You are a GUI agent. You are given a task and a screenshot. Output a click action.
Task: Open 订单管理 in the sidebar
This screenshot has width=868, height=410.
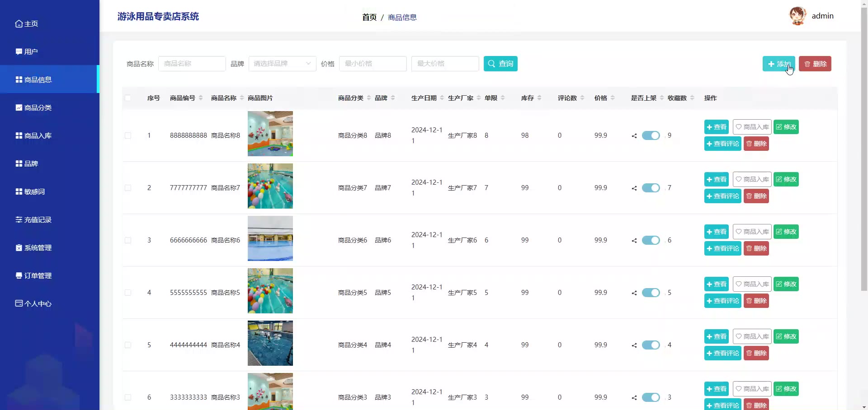coord(38,276)
